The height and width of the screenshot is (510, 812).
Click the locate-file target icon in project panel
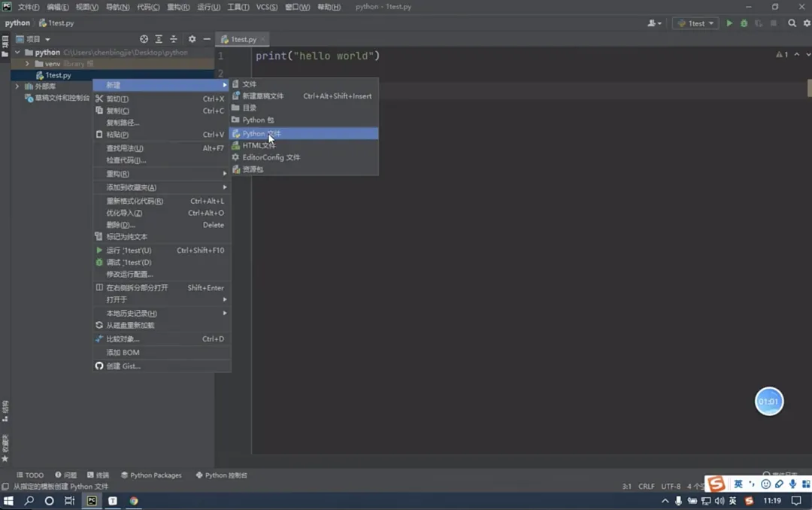[x=144, y=39]
